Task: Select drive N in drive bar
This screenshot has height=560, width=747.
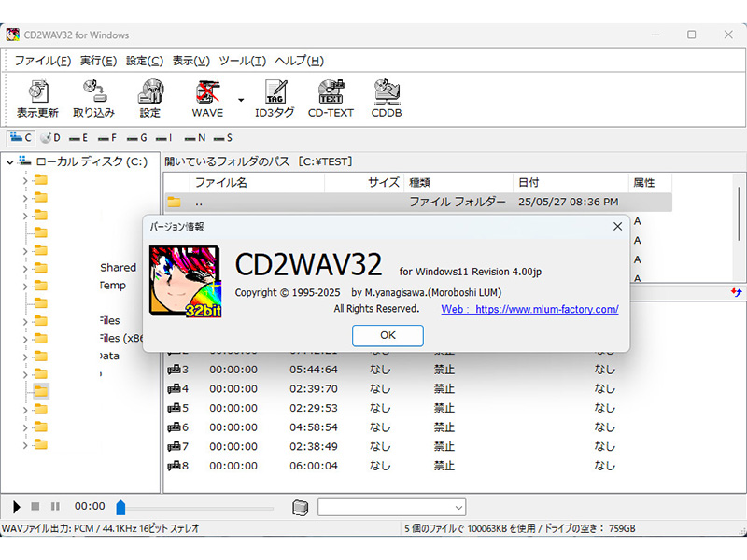Action: pyautogui.click(x=195, y=138)
